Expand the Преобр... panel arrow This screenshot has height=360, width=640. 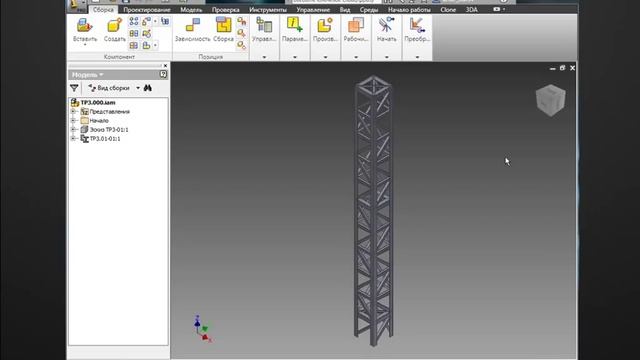click(x=417, y=57)
